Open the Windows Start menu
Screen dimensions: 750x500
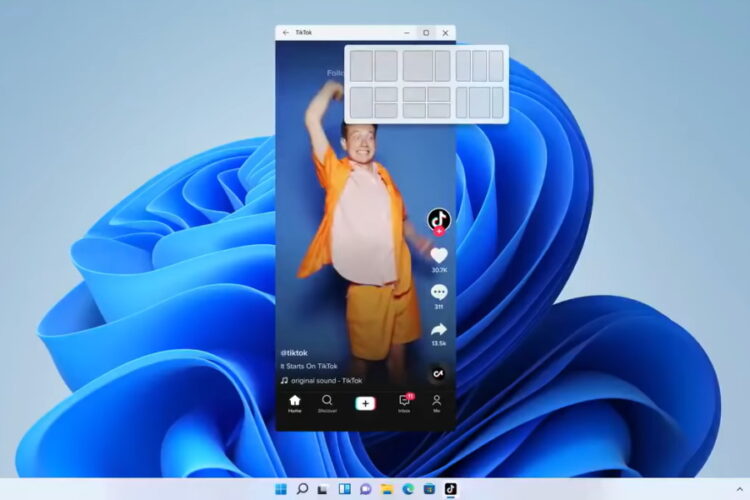coord(281,489)
